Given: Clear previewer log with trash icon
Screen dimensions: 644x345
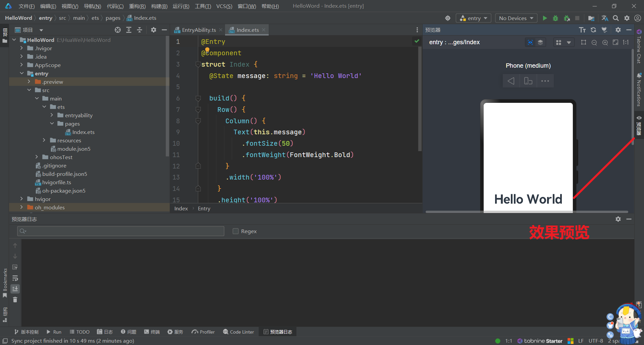Looking at the screenshot, I should point(15,300).
